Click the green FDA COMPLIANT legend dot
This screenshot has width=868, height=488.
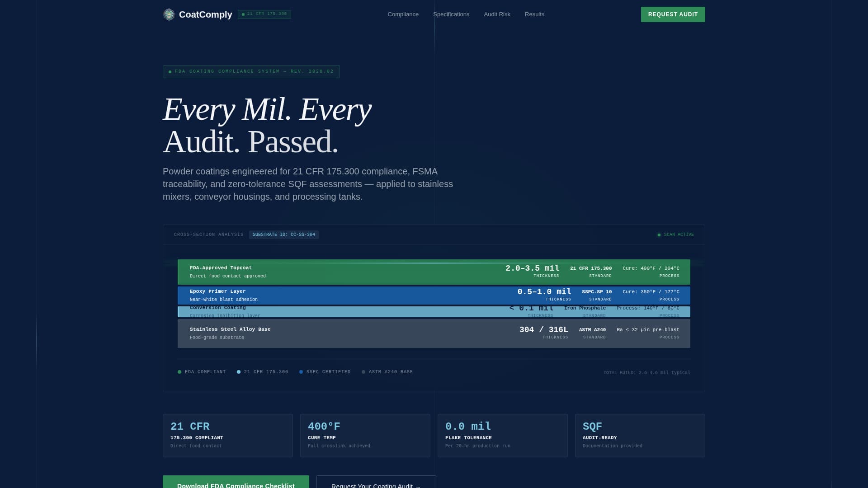point(179,372)
